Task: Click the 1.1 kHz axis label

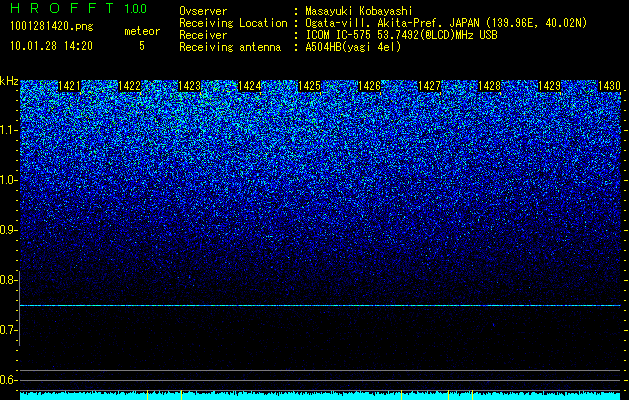Action: pos(8,130)
